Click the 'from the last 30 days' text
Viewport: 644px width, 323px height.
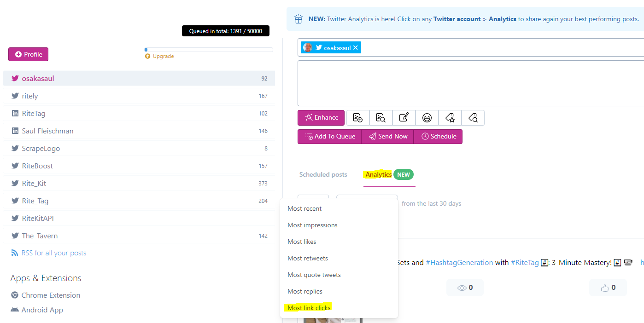(431, 203)
